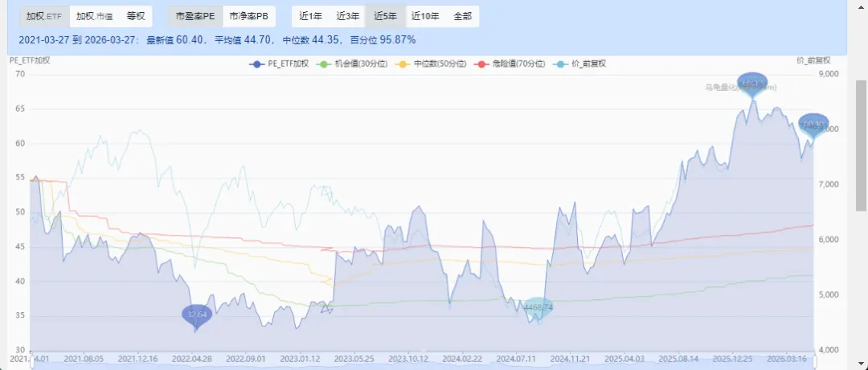Switch to the 加权.市值 tab

(94, 17)
